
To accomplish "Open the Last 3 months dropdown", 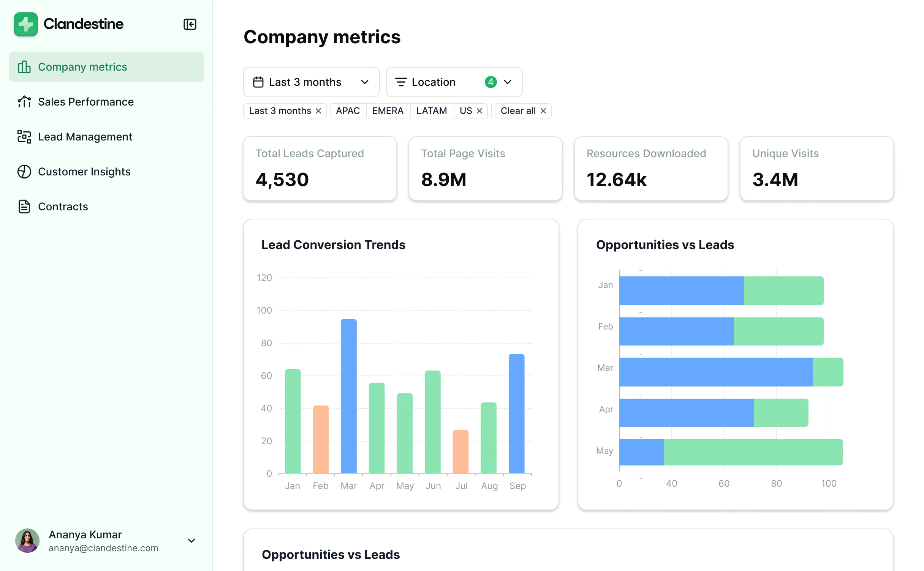I will 311,82.
